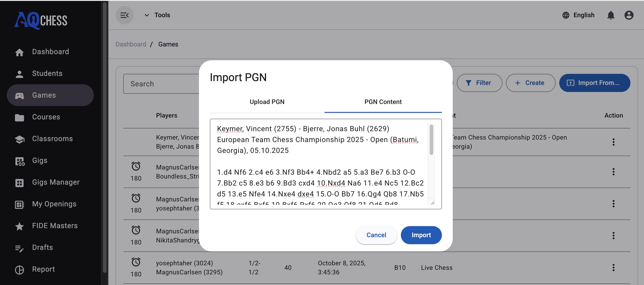
Task: Open notifications via the bell icon
Action: pyautogui.click(x=611, y=15)
